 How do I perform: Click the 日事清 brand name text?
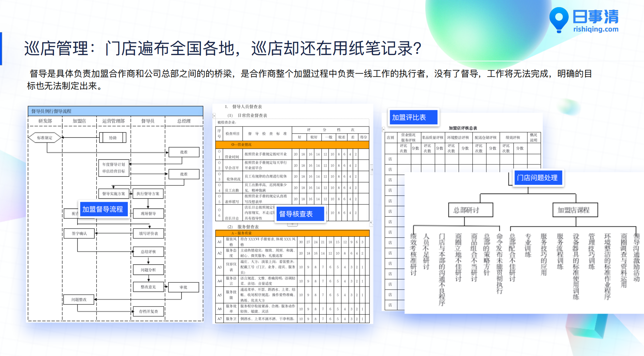[596, 17]
